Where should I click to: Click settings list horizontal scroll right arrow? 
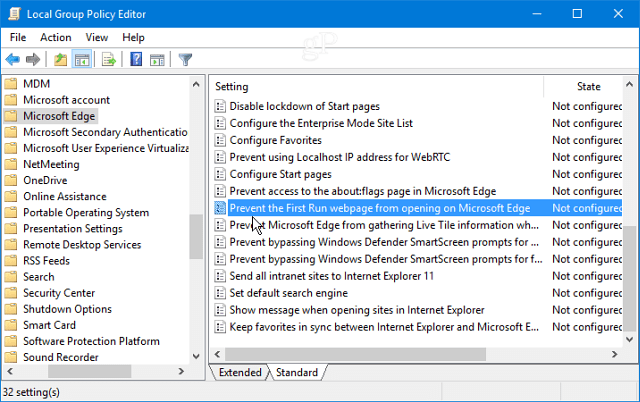tap(615, 354)
